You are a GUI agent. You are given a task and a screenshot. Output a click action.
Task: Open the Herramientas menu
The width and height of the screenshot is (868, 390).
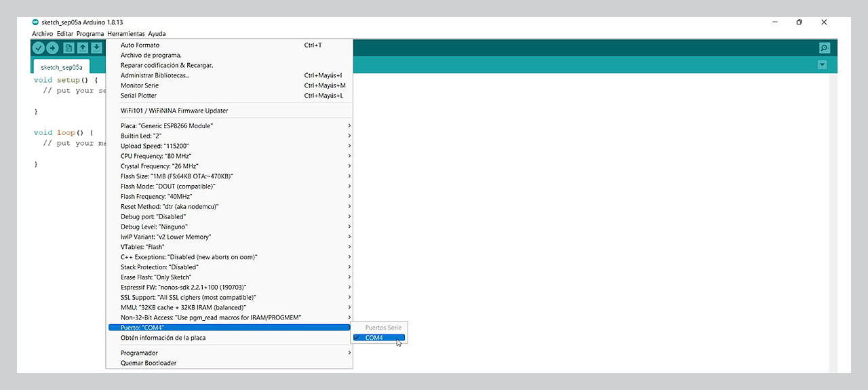pyautogui.click(x=126, y=34)
